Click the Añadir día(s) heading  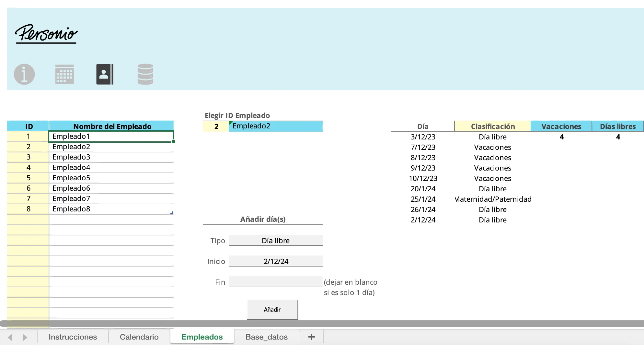263,219
